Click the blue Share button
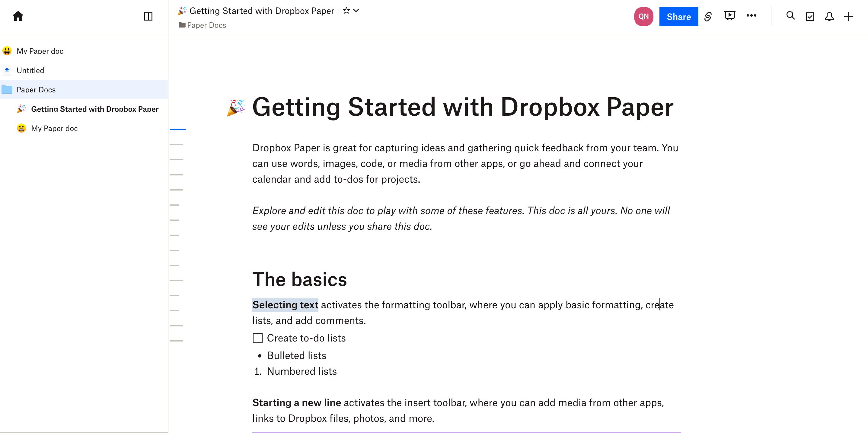This screenshot has width=868, height=433. (679, 17)
